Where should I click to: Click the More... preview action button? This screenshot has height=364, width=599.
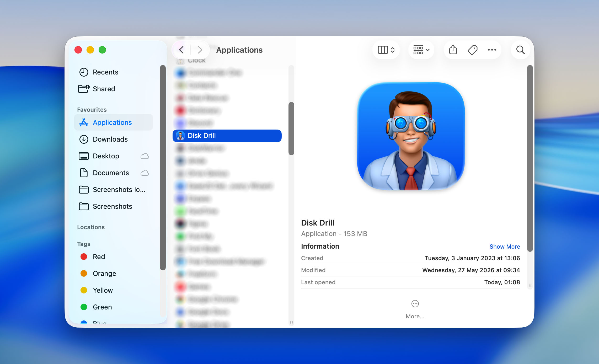(x=415, y=309)
